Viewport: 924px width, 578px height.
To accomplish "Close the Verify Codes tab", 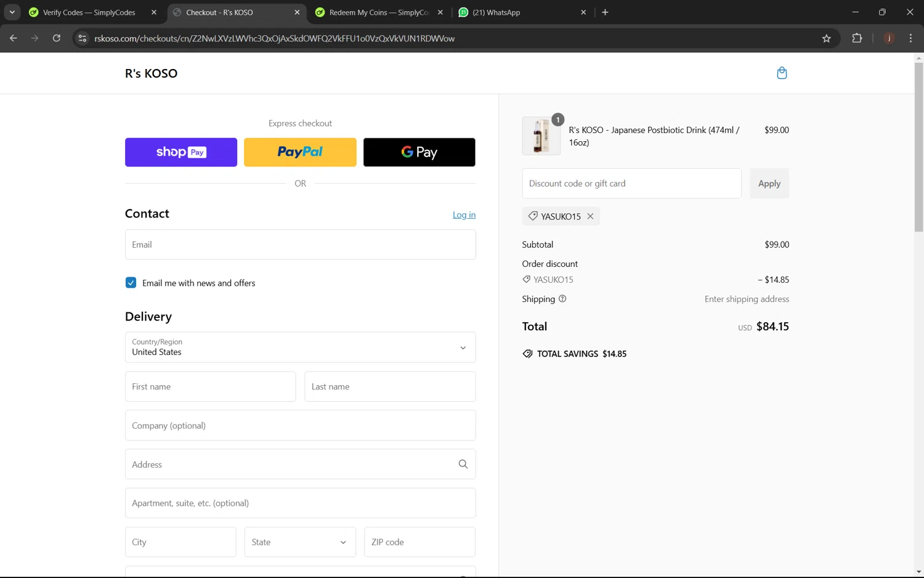I will (x=154, y=12).
